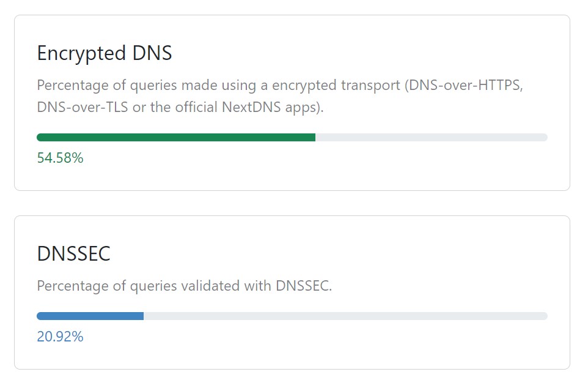Click the blank gap between both cards
The height and width of the screenshot is (380, 588).
292,203
